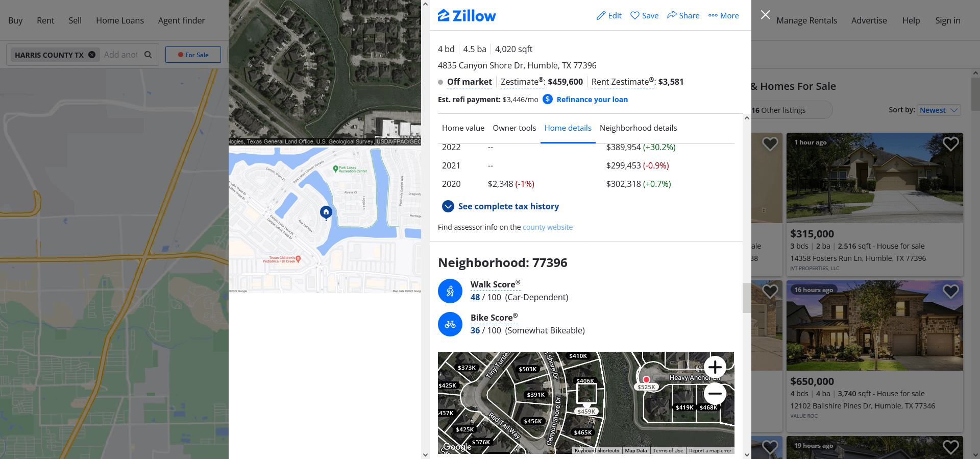Click the results list scrollbar up arrow
980x459 pixels.
pos(975,74)
